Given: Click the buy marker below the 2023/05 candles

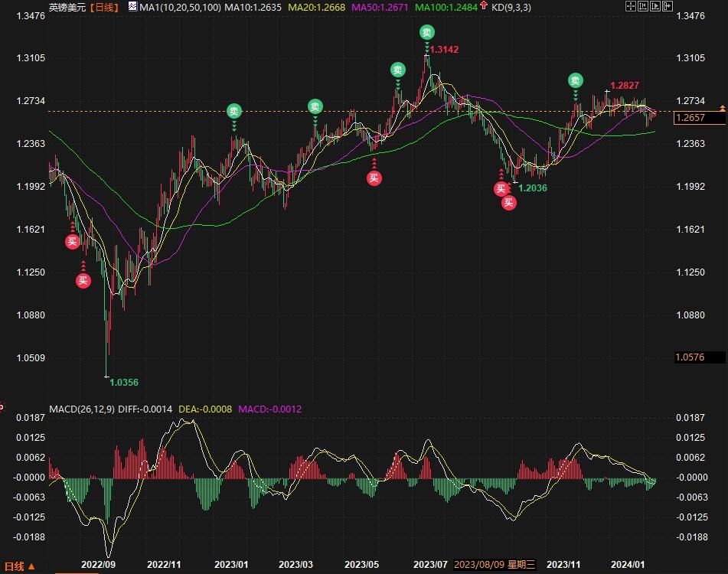Looking at the screenshot, I should coord(374,178).
